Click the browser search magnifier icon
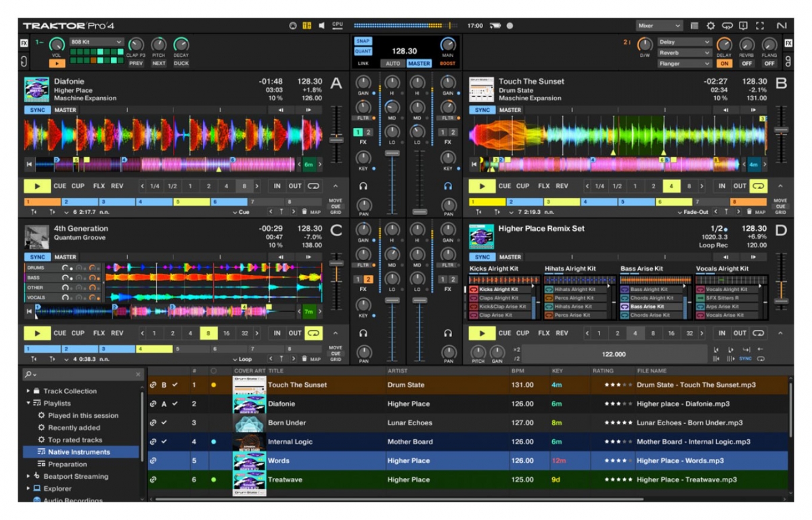812x520 pixels. coord(28,374)
